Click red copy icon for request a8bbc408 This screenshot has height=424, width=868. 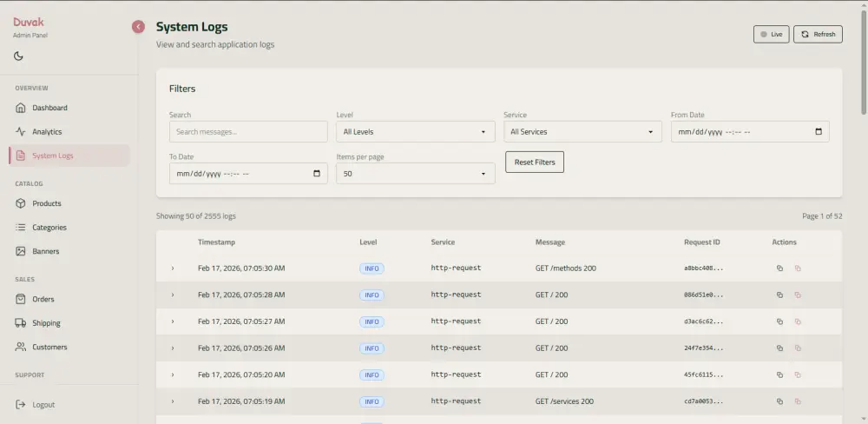[x=798, y=268]
